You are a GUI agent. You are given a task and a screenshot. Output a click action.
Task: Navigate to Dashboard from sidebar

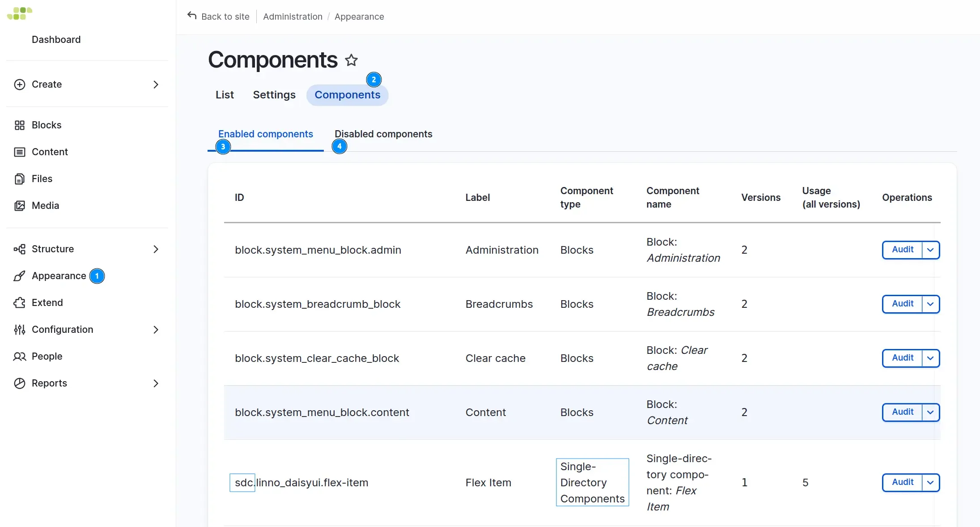tap(56, 39)
